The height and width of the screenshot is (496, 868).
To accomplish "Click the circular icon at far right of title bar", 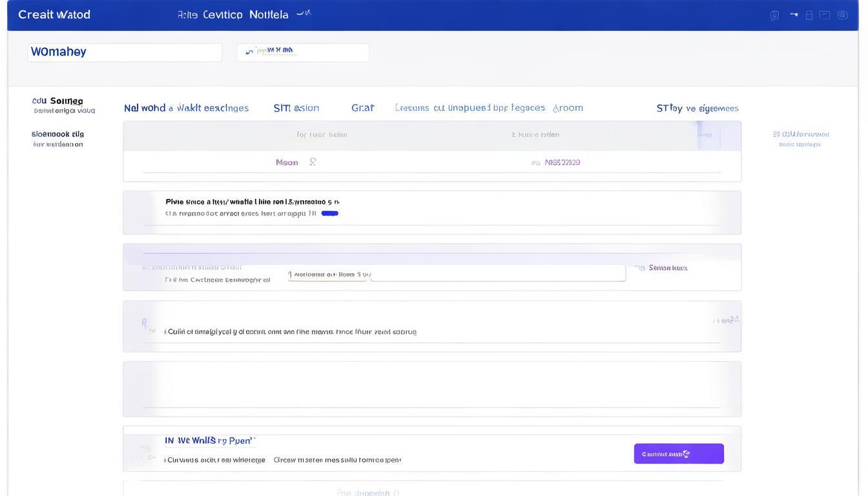I will 842,15.
